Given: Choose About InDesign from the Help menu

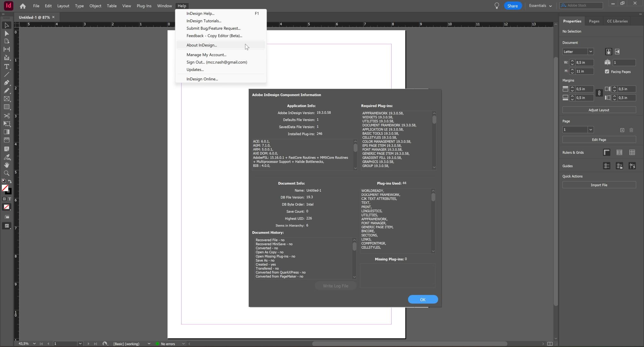Looking at the screenshot, I should [202, 45].
